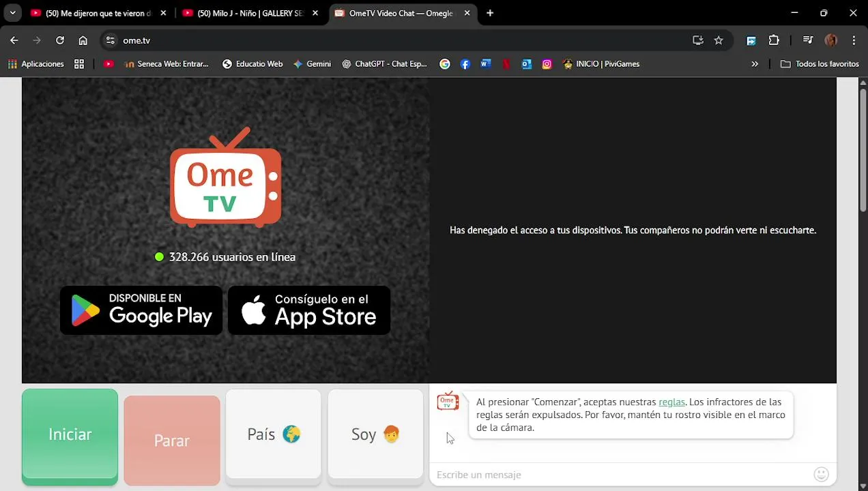This screenshot has width=868, height=491.
Task: Open the INICIO | PiviGames bookmark
Action: tap(601, 64)
